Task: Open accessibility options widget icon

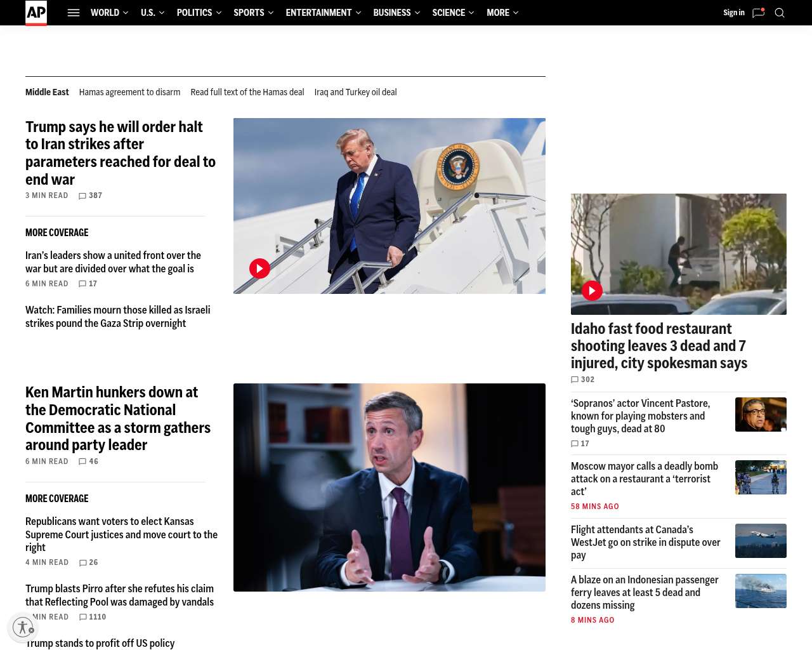Action: coord(23,627)
